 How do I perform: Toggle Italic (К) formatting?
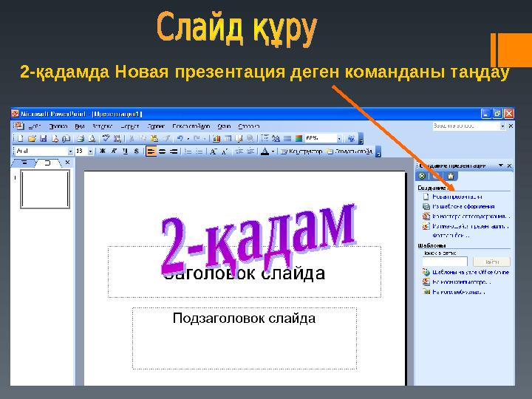pyautogui.click(x=114, y=151)
